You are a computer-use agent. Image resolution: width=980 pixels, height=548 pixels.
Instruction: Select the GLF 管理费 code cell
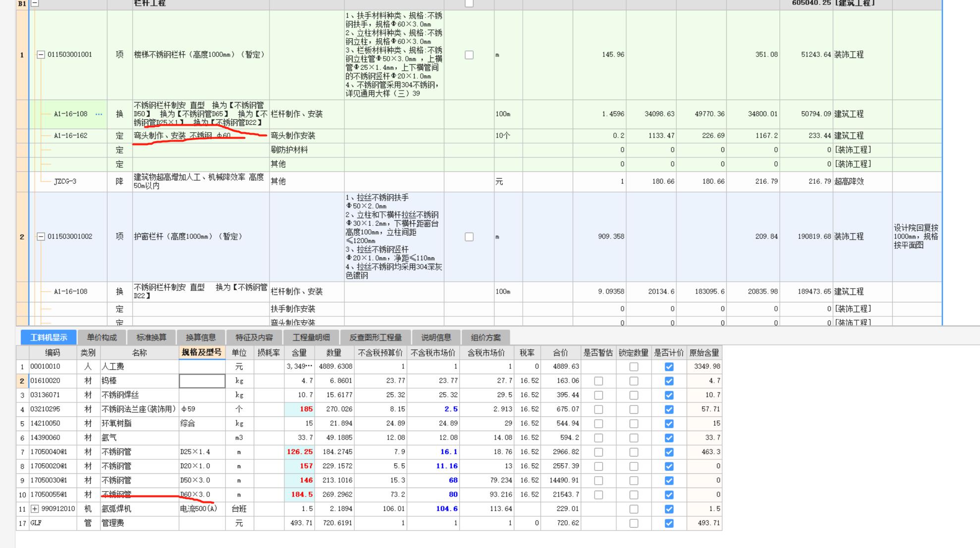53,523
